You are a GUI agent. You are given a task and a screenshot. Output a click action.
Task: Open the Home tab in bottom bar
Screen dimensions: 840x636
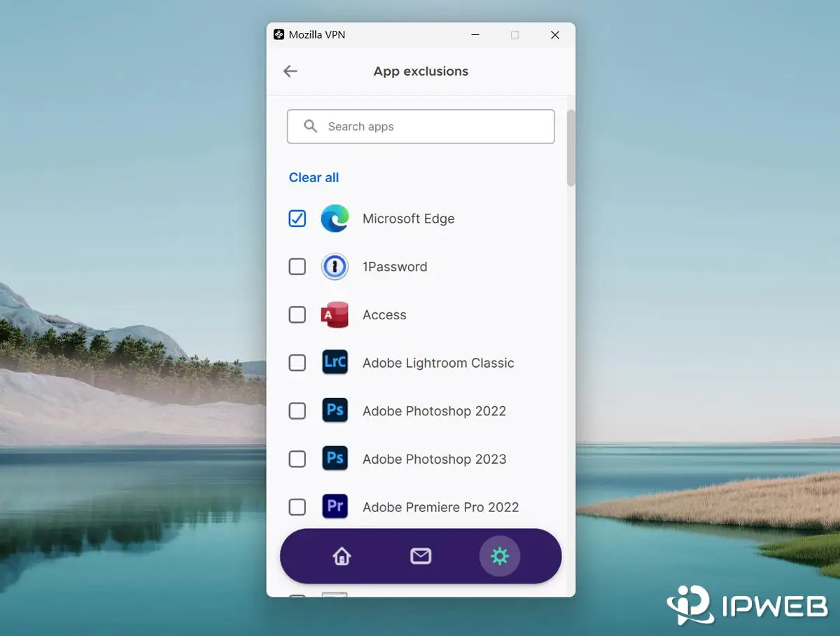(342, 556)
